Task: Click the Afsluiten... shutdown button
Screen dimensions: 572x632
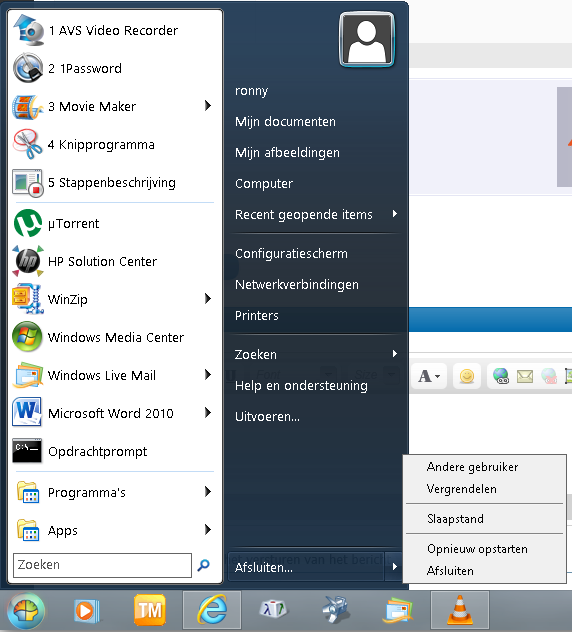Action: [x=306, y=567]
